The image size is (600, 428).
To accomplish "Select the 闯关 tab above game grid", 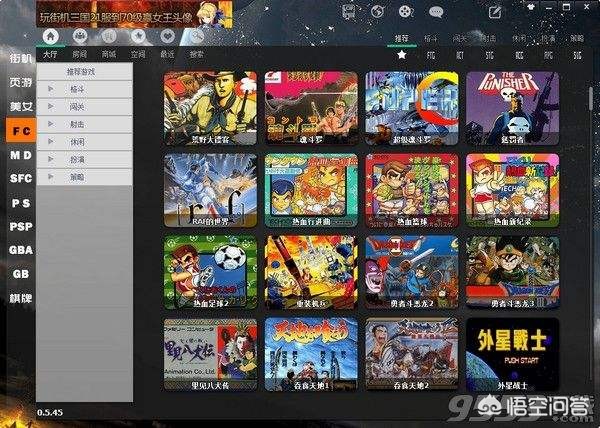I will (x=460, y=38).
